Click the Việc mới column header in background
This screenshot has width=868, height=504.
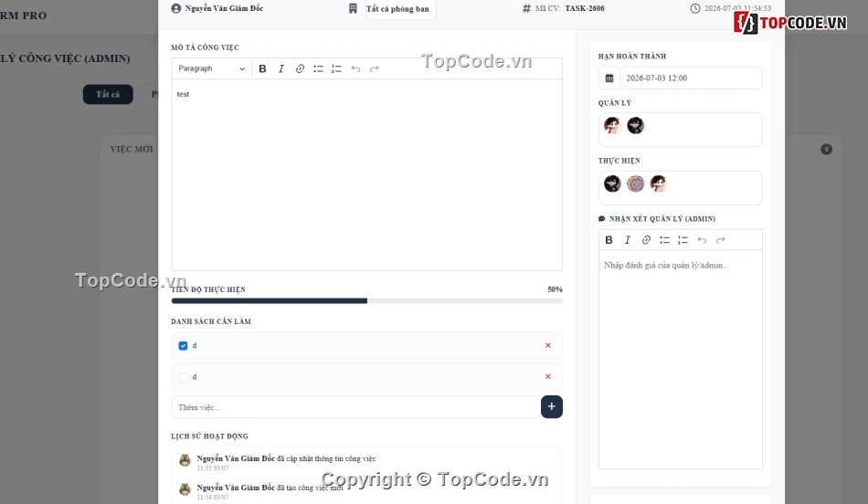click(x=132, y=150)
